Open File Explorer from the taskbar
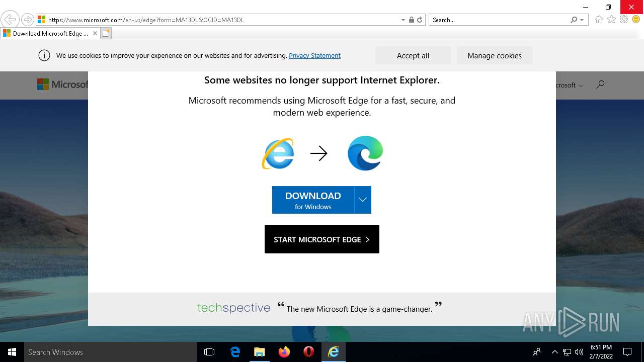 (260, 352)
